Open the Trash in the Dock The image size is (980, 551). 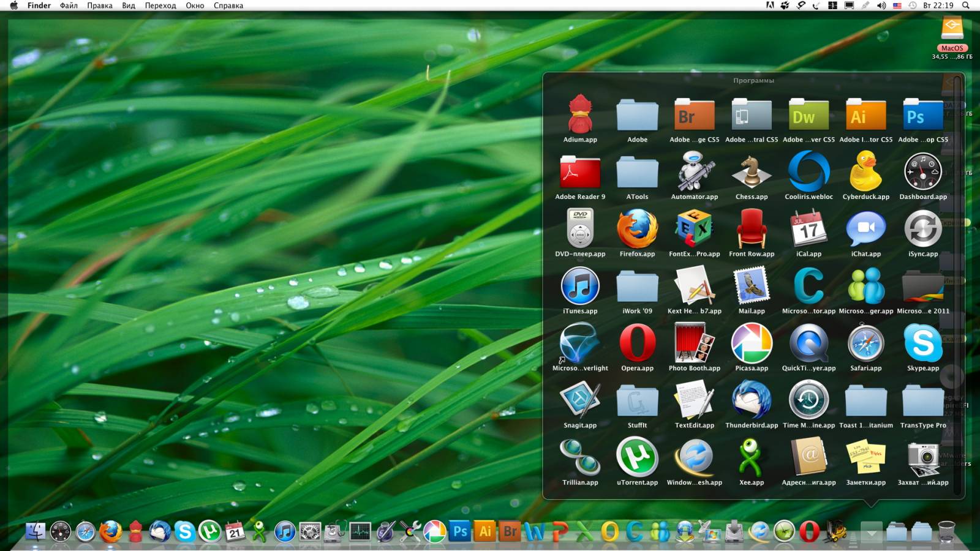tap(946, 531)
